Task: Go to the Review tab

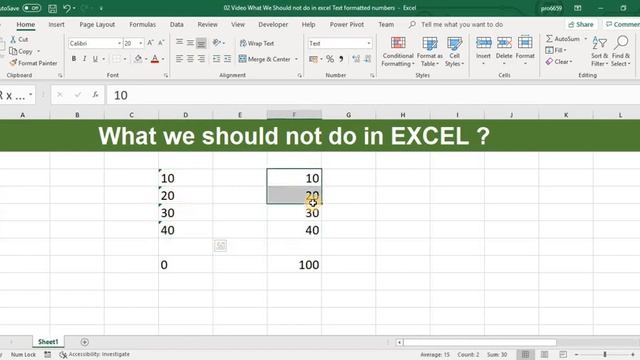Action: [207, 24]
